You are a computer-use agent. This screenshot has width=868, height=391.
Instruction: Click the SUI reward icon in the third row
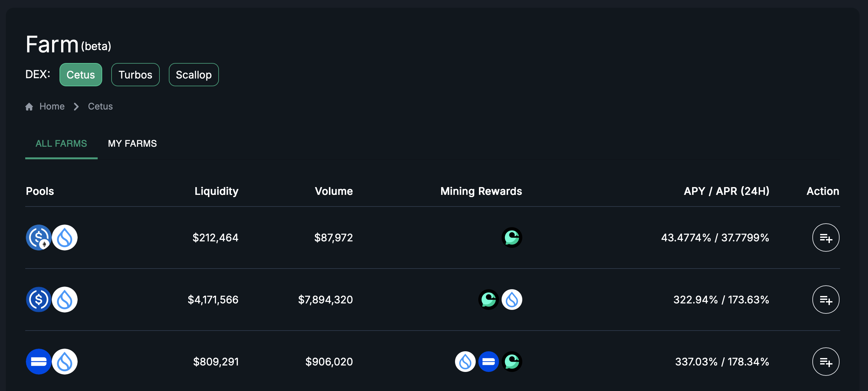click(x=465, y=361)
